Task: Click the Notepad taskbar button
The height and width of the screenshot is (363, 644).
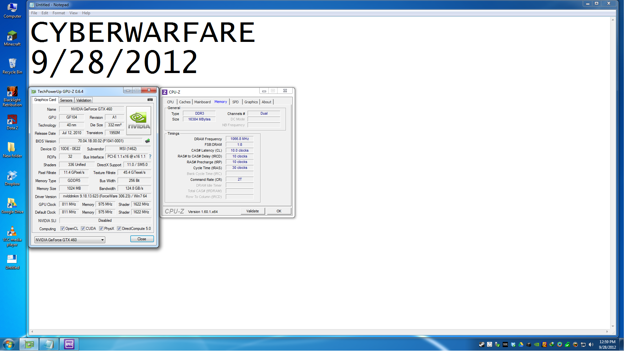Action: tap(49, 344)
